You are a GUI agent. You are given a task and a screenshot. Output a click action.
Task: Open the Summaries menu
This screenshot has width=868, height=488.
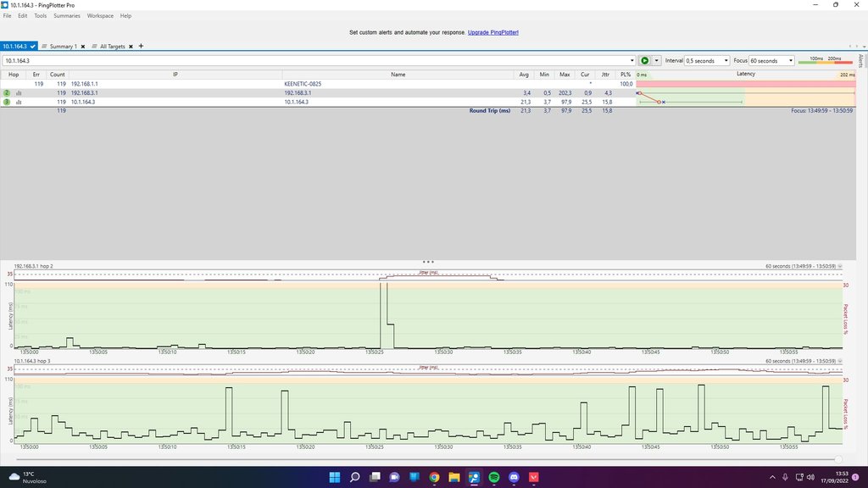[x=67, y=16]
